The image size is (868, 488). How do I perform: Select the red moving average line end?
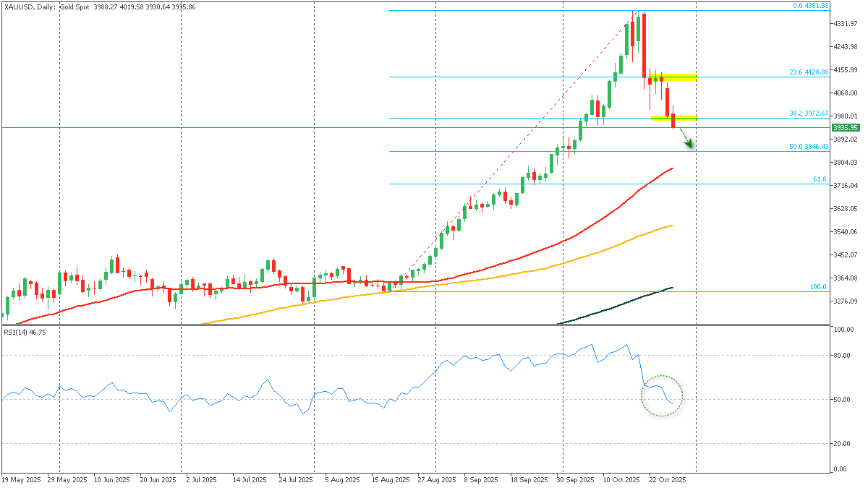click(x=672, y=168)
